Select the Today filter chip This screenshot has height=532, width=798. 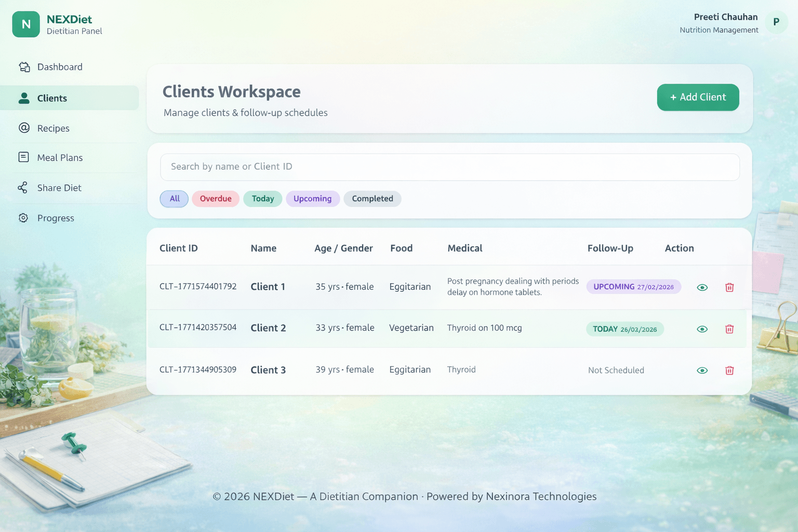pos(262,199)
